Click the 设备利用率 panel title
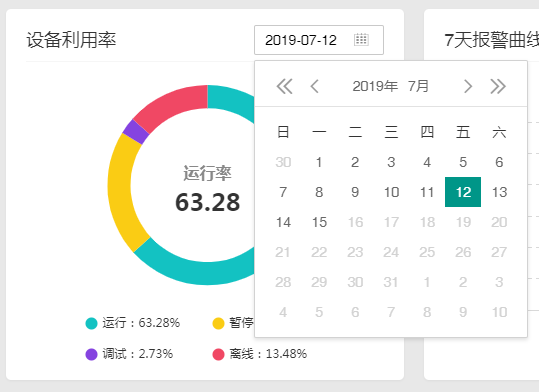Image resolution: width=539 pixels, height=392 pixels. tap(71, 40)
